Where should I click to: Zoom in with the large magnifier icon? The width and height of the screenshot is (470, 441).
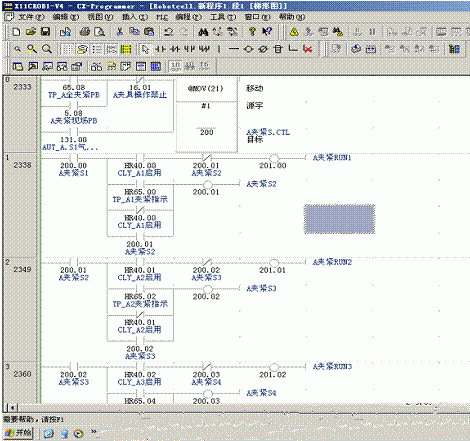click(47, 49)
